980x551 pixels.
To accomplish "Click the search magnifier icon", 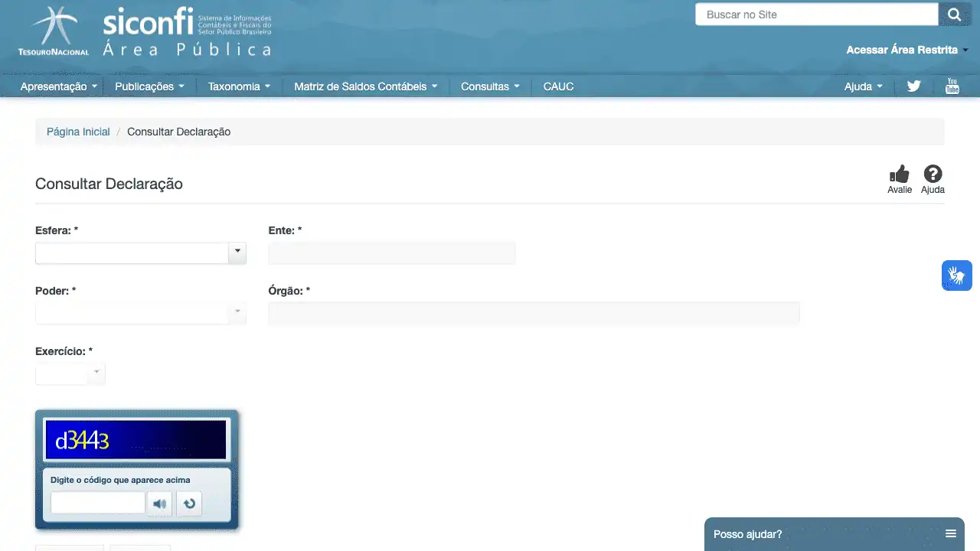I will tap(954, 15).
